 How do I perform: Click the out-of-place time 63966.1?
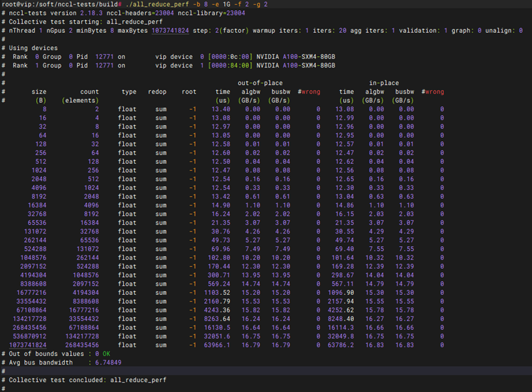[217, 345]
